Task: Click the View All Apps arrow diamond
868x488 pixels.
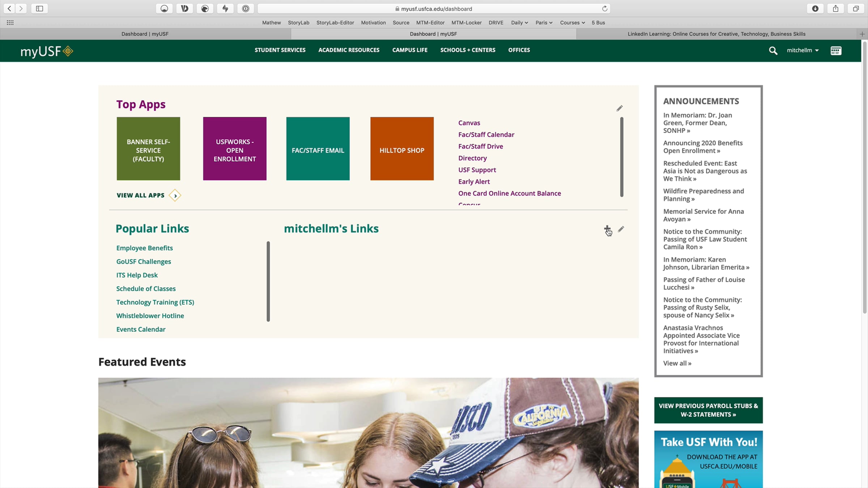Action: pos(175,196)
